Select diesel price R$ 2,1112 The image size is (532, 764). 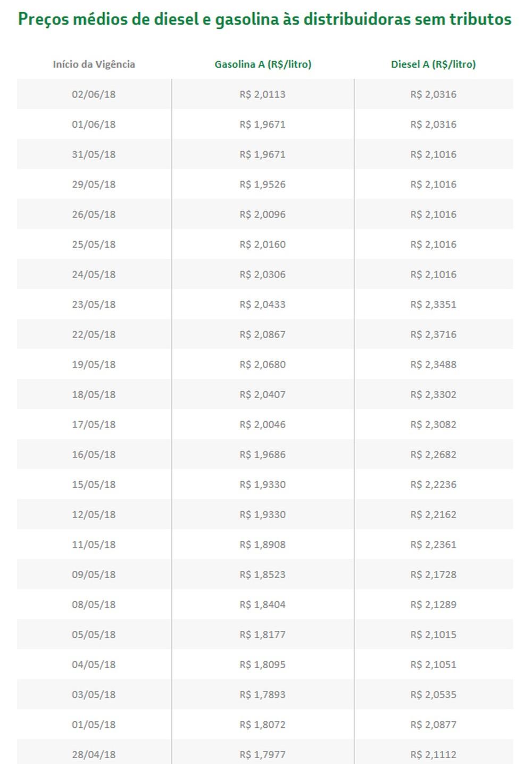pyautogui.click(x=433, y=754)
